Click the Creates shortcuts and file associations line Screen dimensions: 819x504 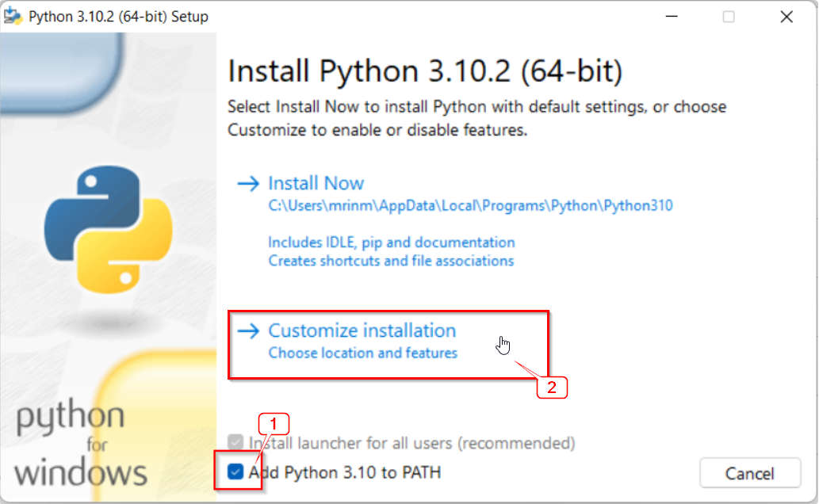coord(391,261)
